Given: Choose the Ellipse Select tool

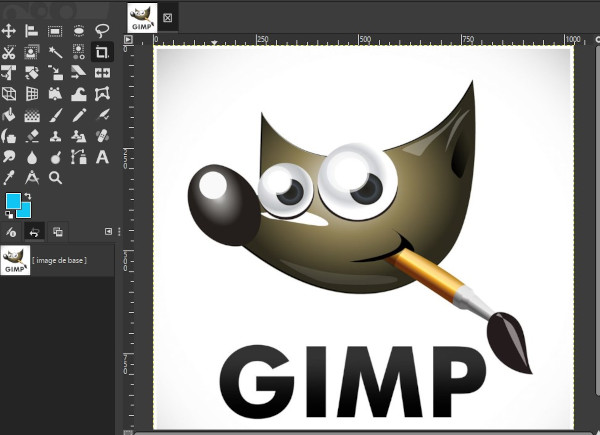Looking at the screenshot, I should pyautogui.click(x=79, y=31).
